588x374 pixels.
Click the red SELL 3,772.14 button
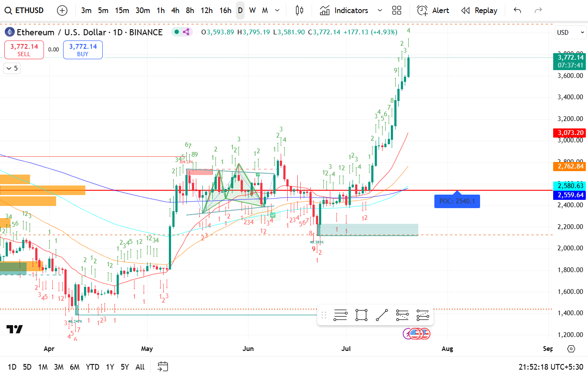click(24, 50)
